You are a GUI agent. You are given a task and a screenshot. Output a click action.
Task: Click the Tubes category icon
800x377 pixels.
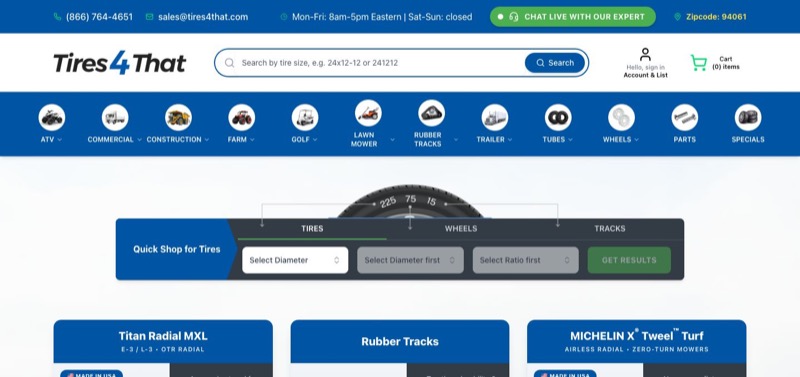pyautogui.click(x=558, y=117)
